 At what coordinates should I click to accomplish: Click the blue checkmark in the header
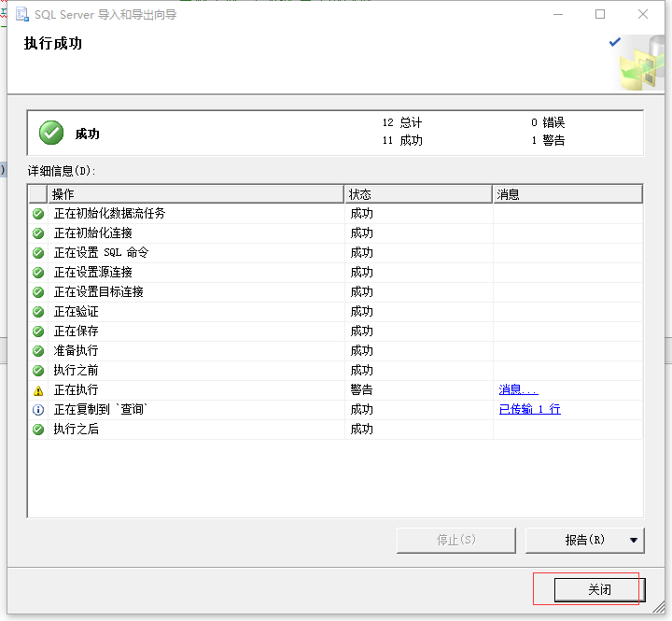point(615,42)
